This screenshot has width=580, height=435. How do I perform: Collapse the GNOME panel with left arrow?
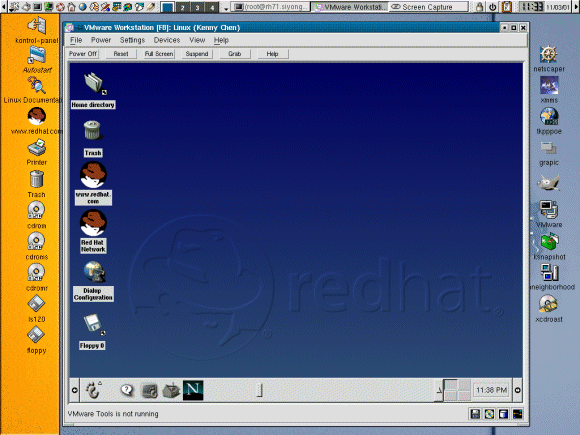click(x=74, y=390)
